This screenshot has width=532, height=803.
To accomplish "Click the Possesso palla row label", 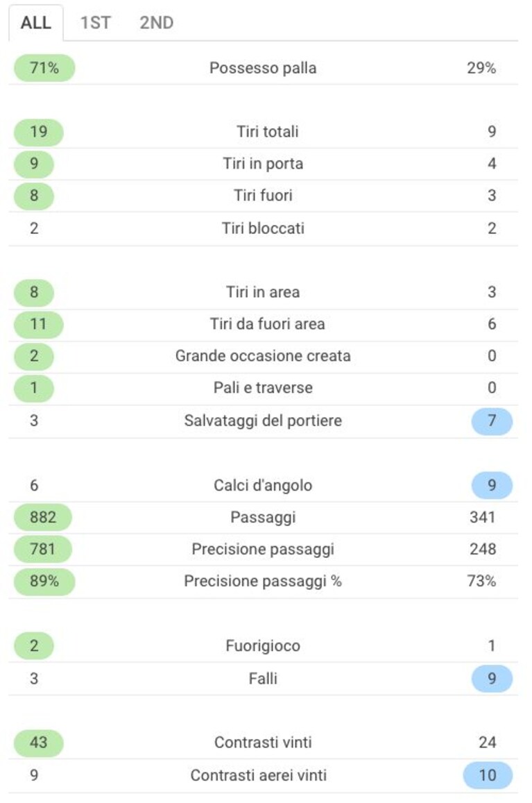I will click(263, 67).
